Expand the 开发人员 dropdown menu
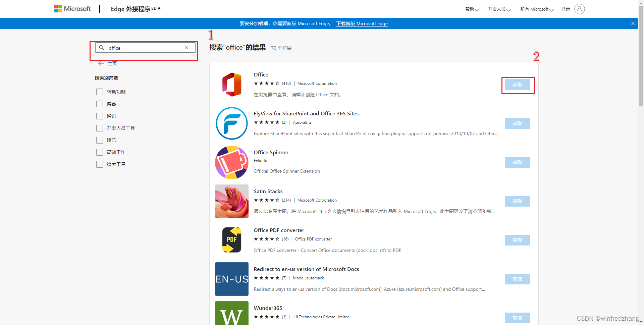This screenshot has width=644, height=325. (499, 9)
